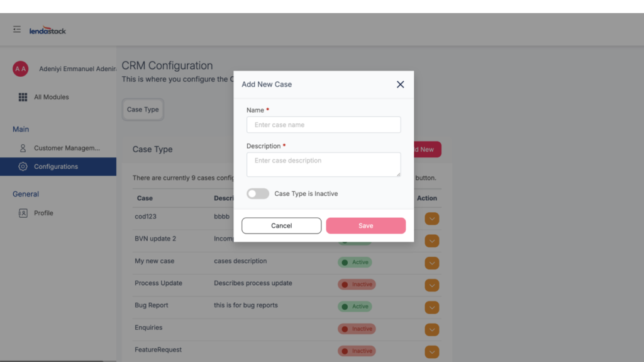
Task: Click the pink Save button
Action: [x=365, y=225]
